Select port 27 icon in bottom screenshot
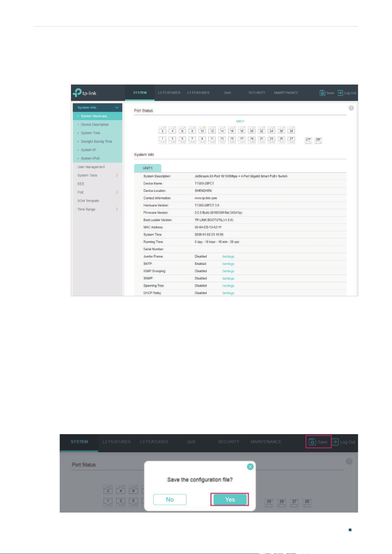 294,503
